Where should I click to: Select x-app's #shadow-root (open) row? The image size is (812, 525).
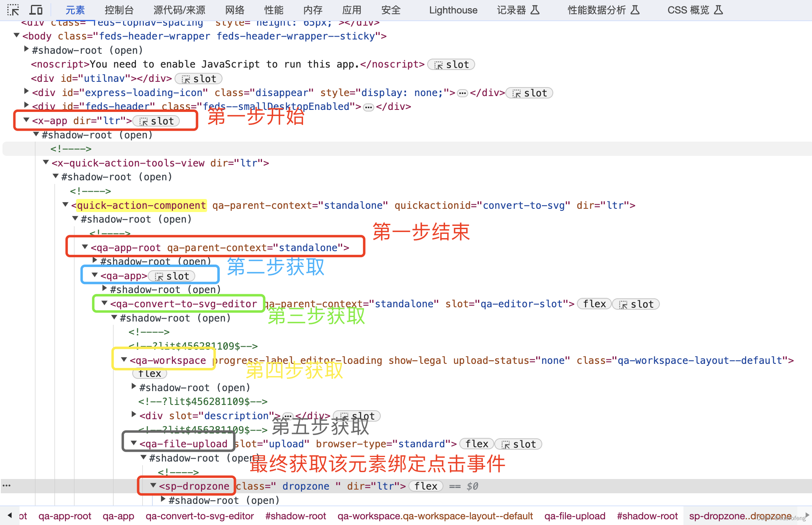pyautogui.click(x=97, y=135)
